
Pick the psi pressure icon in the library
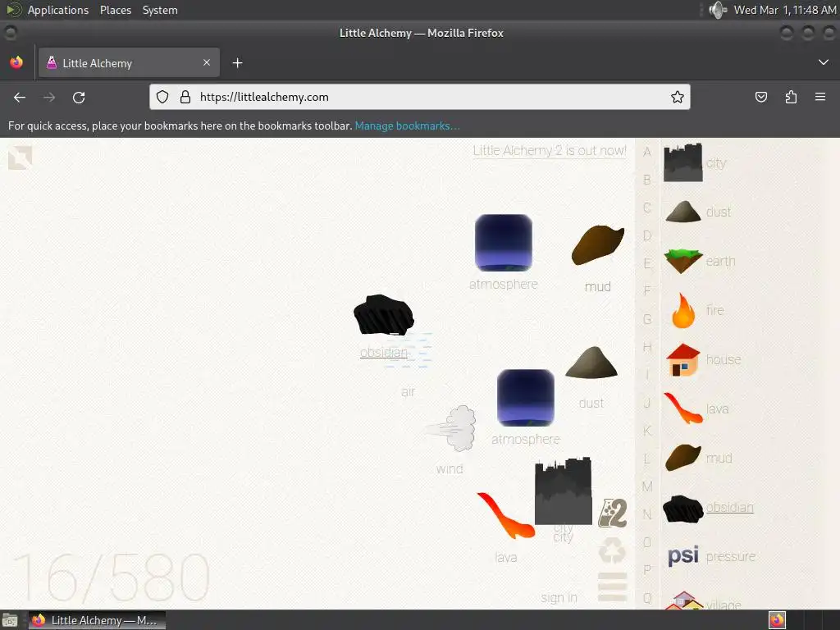pos(683,555)
